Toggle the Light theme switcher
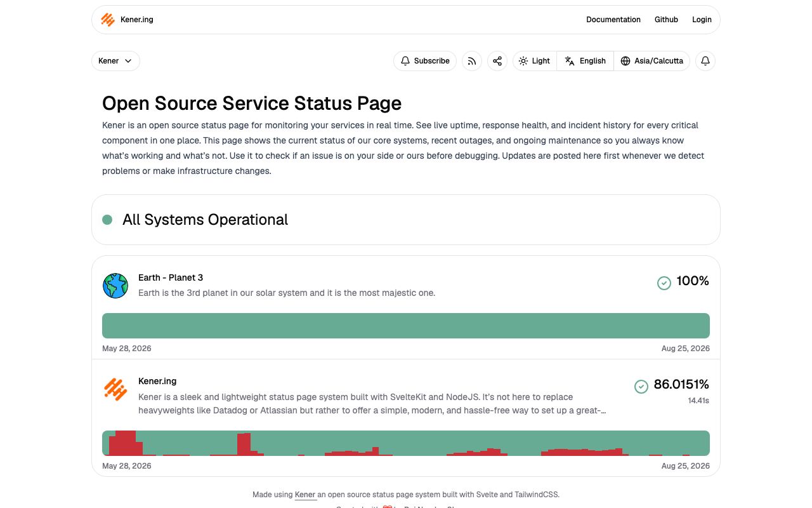 point(535,61)
